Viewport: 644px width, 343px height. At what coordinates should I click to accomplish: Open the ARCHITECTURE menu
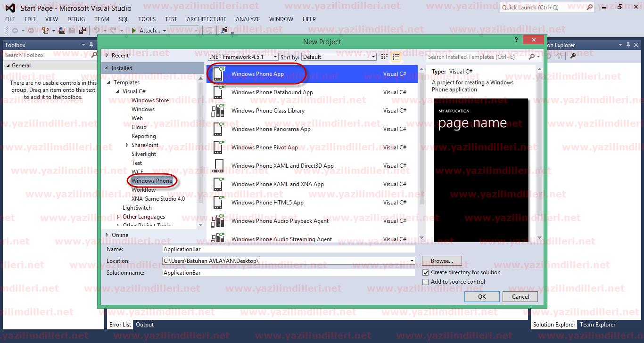pyautogui.click(x=206, y=19)
